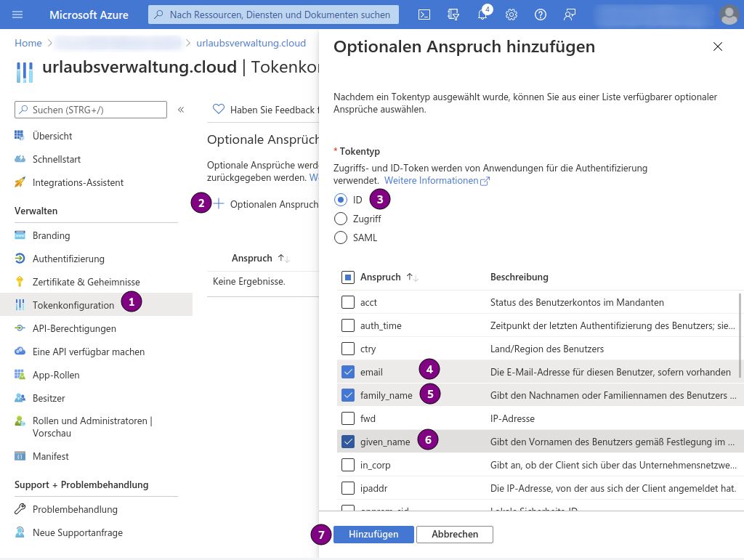Open Tokenkonfiguration menu item

coord(97,304)
